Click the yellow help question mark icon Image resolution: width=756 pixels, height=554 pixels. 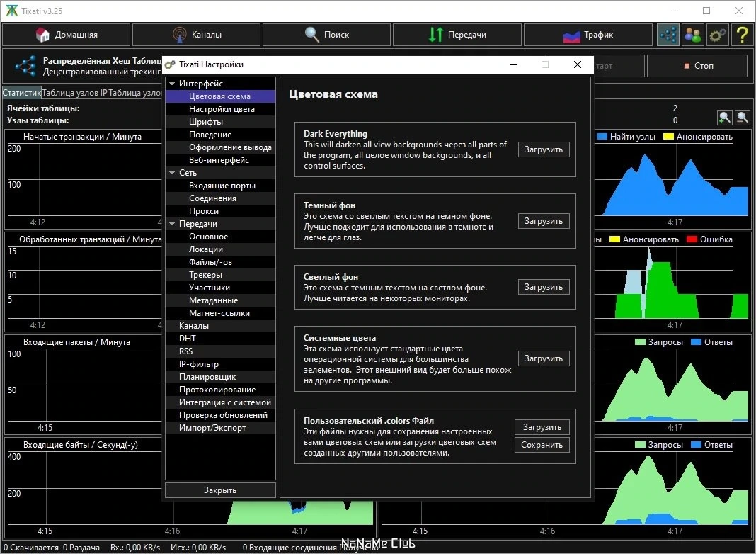tap(742, 35)
